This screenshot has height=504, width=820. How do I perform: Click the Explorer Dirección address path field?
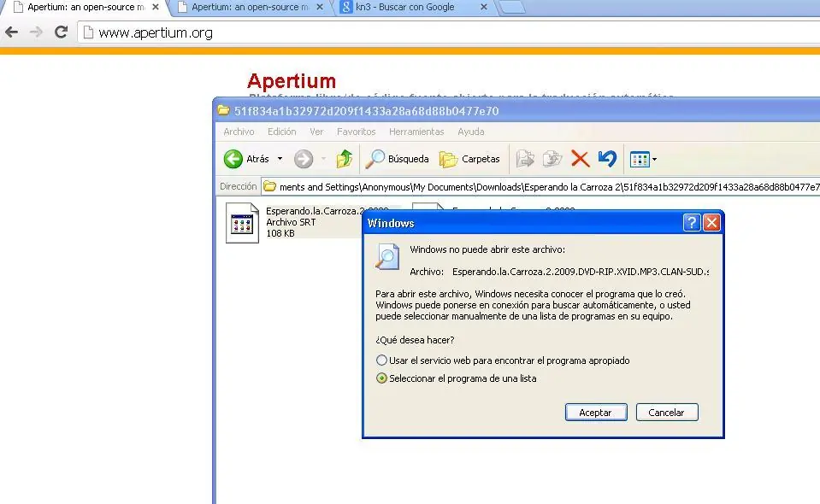[x=541, y=186]
